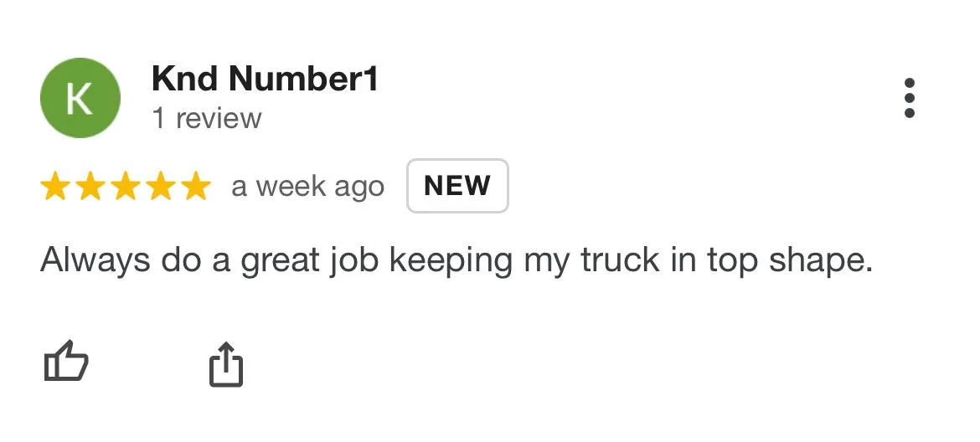Click the 'a week ago' timestamp
The width and height of the screenshot is (980, 442).
tap(307, 187)
